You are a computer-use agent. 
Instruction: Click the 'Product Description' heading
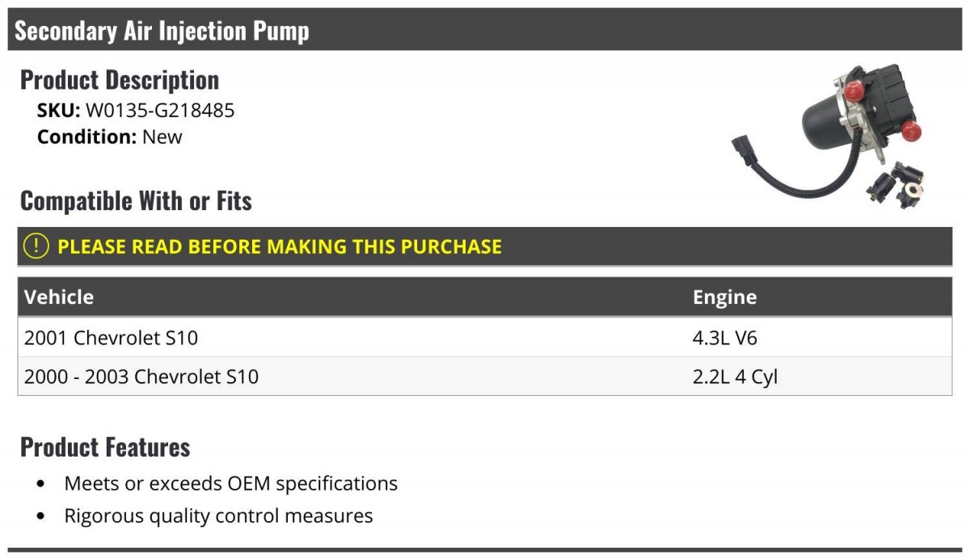120,80
